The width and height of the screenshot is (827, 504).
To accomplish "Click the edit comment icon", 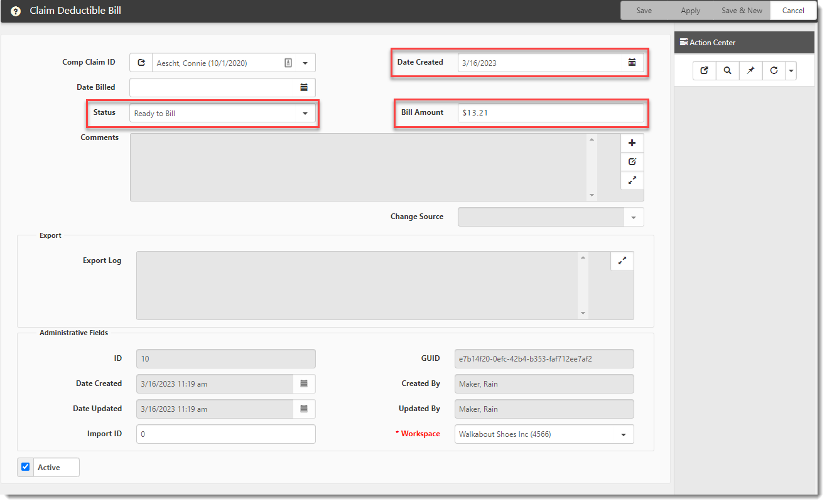I will click(632, 161).
